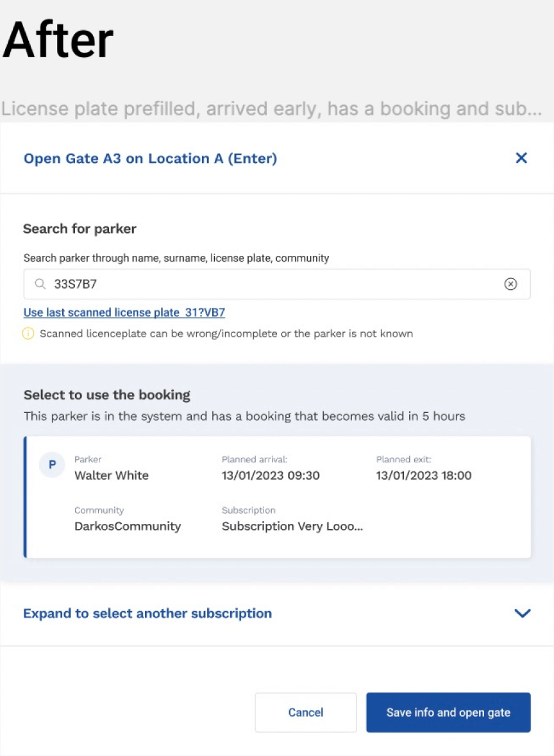Click the chevron to expand other subscriptions

coord(523,614)
